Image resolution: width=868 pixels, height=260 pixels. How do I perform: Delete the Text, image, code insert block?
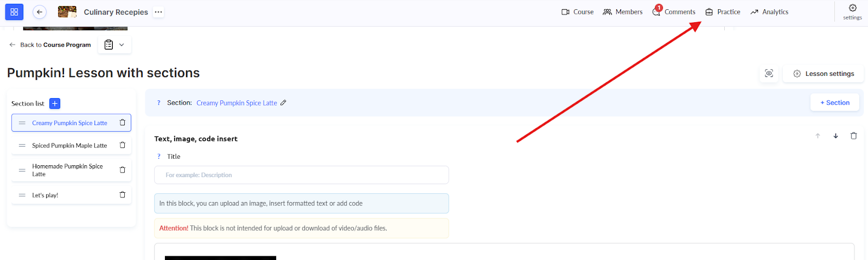[x=853, y=136]
